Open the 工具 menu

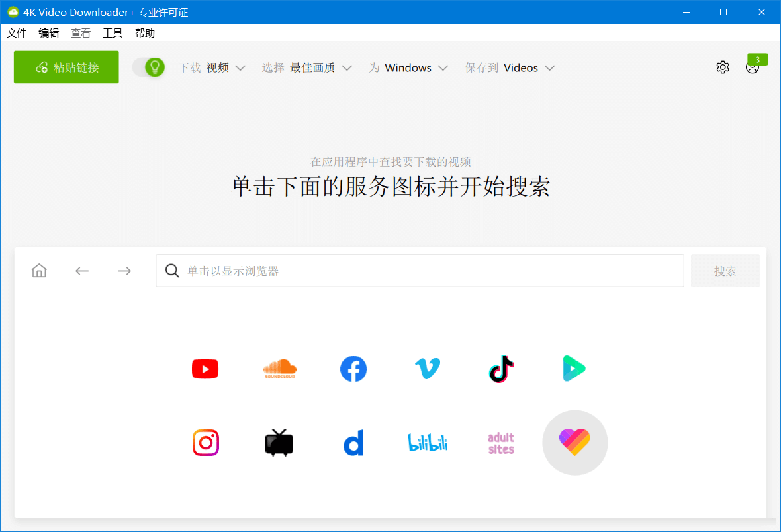pos(113,32)
